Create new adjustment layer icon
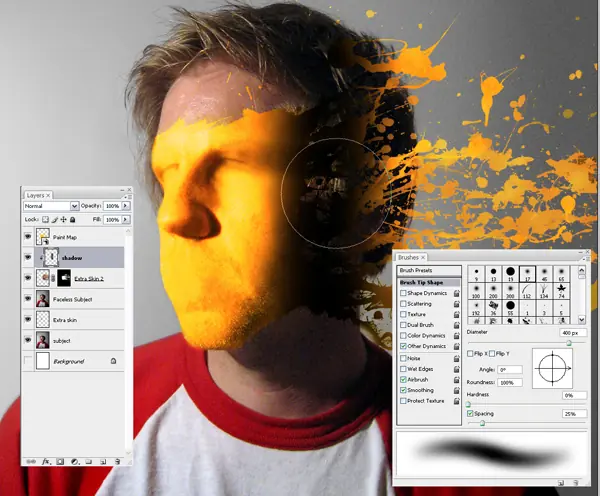 pyautogui.click(x=75, y=462)
